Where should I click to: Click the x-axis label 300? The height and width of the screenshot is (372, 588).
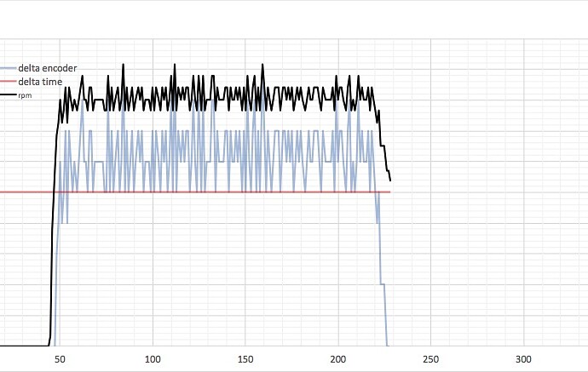523,359
